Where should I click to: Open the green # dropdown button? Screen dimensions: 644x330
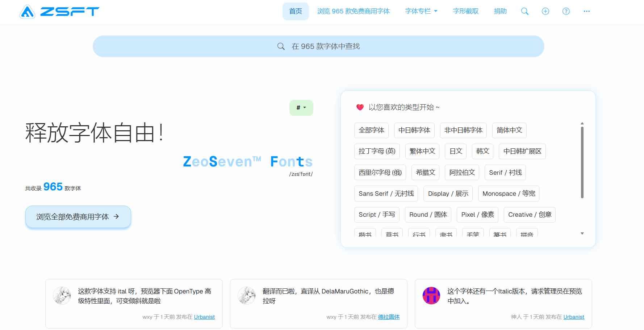[x=301, y=108]
